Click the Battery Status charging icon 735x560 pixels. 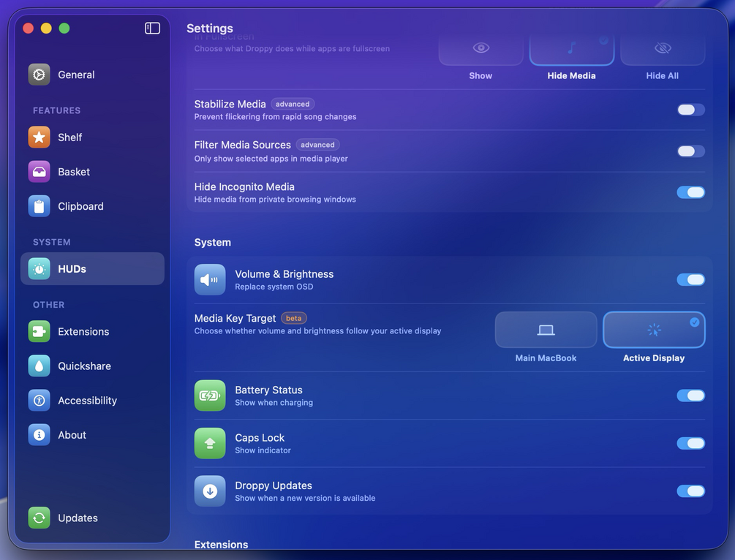tap(210, 395)
